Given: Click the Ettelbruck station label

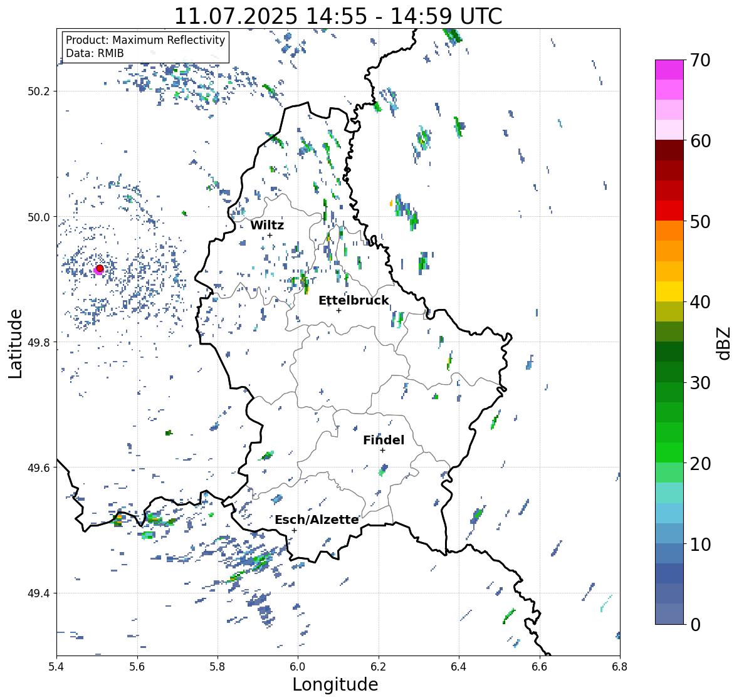Looking at the screenshot, I should coord(354,300).
